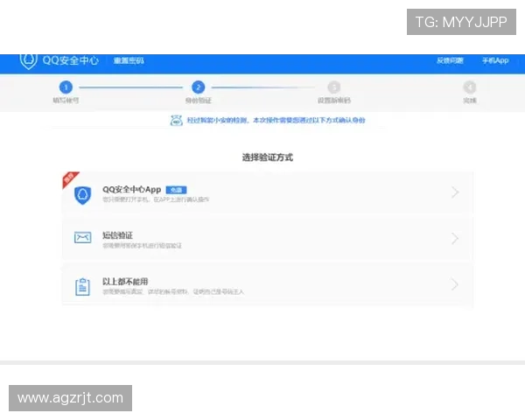Expand the QQ安全中心App row chevron
The height and width of the screenshot is (420, 525).
455,192
